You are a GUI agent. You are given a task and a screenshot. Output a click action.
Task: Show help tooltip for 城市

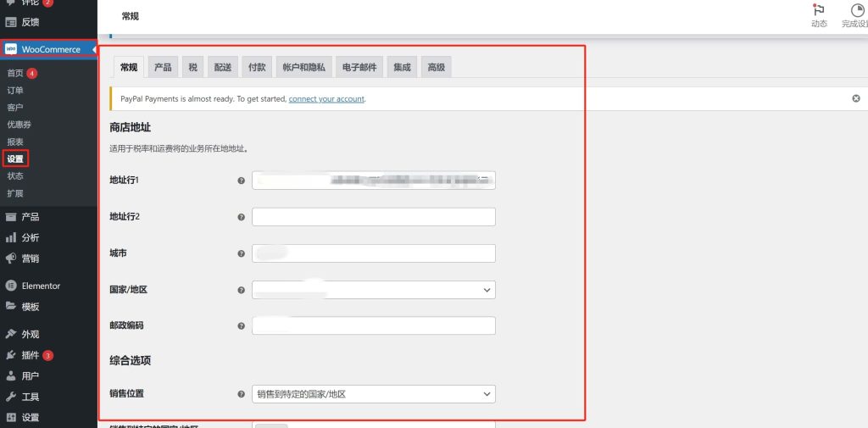(241, 253)
